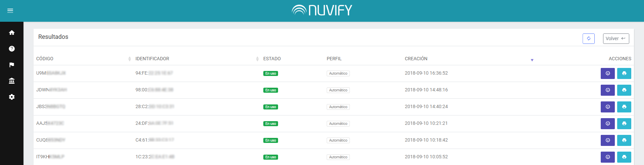The width and height of the screenshot is (644, 165).
Task: Select creation date 2018-09-10 10:21:21
Action: click(426, 123)
